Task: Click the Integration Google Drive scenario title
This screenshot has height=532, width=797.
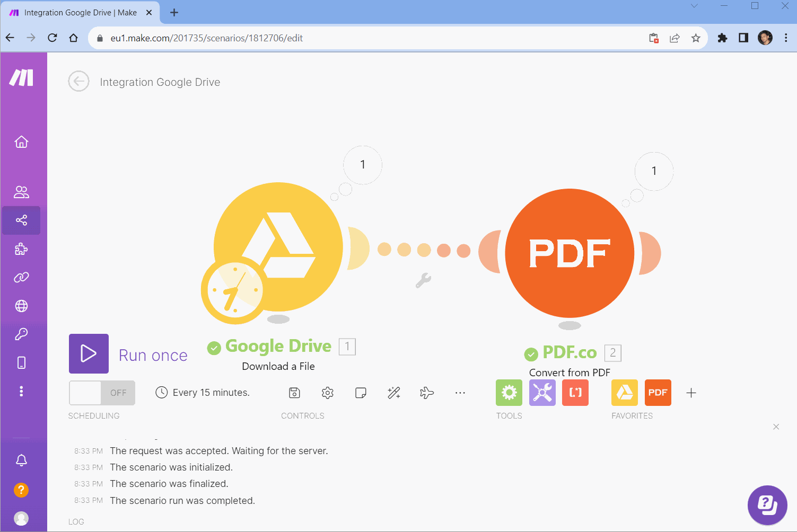Action: point(160,82)
